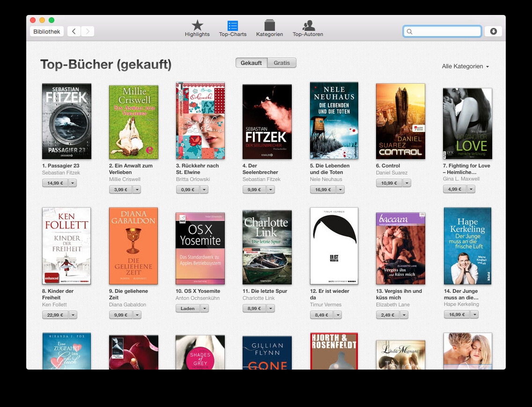Buy Control by clicking its 10,99 € button

click(x=390, y=183)
